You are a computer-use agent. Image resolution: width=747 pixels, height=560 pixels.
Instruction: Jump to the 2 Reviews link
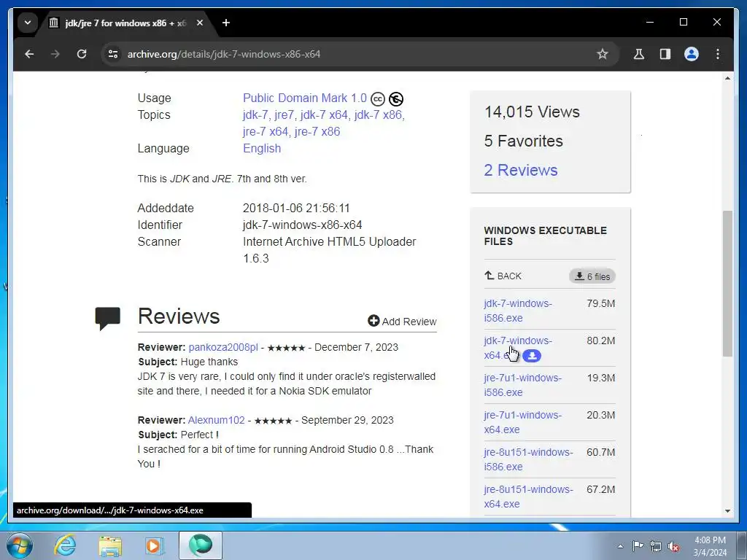pos(521,170)
